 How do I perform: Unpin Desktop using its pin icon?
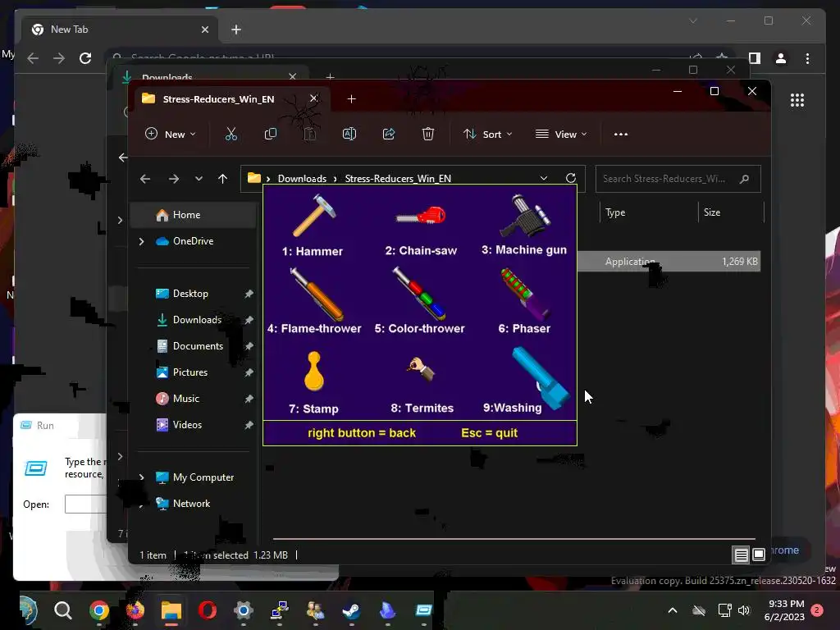click(x=249, y=294)
